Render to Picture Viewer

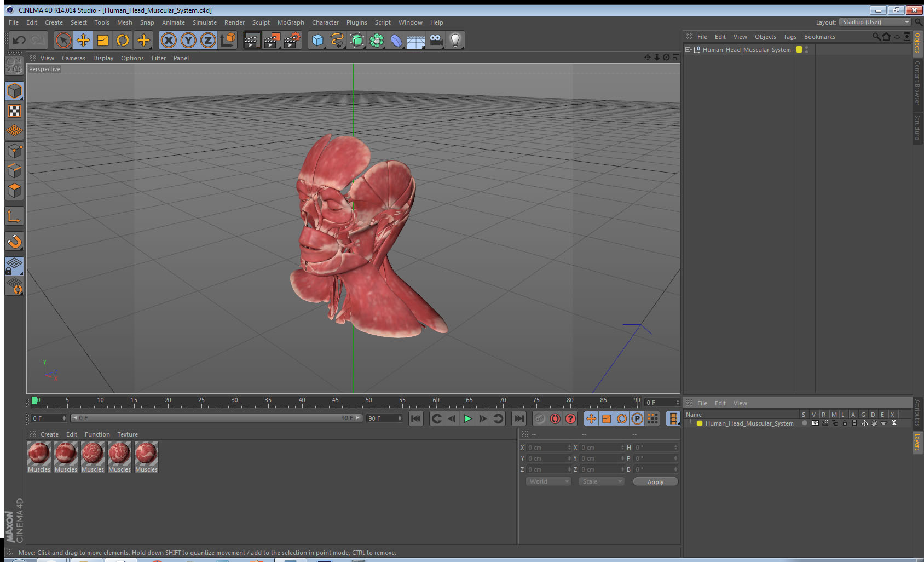pyautogui.click(x=272, y=40)
